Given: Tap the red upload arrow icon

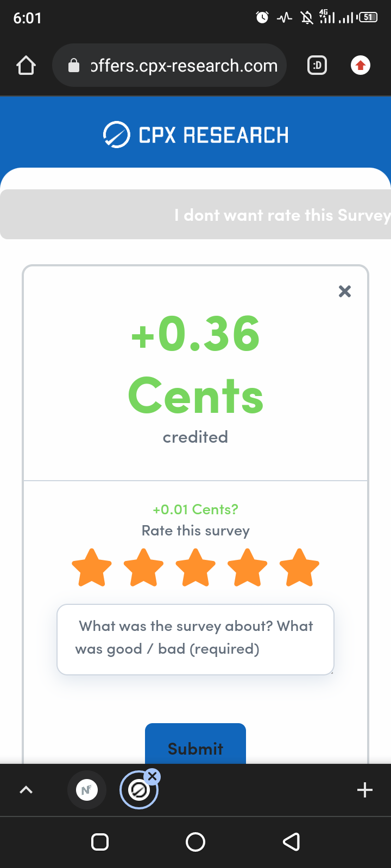Looking at the screenshot, I should point(361,66).
